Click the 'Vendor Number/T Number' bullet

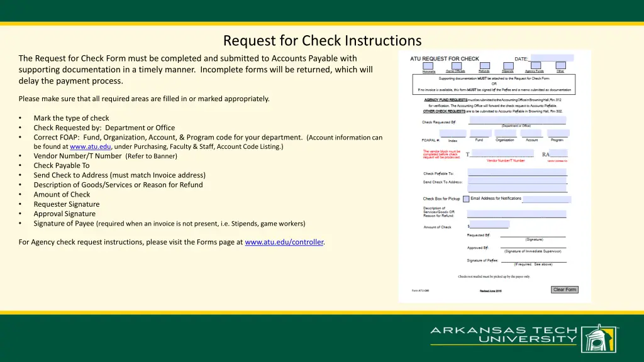tap(106, 156)
